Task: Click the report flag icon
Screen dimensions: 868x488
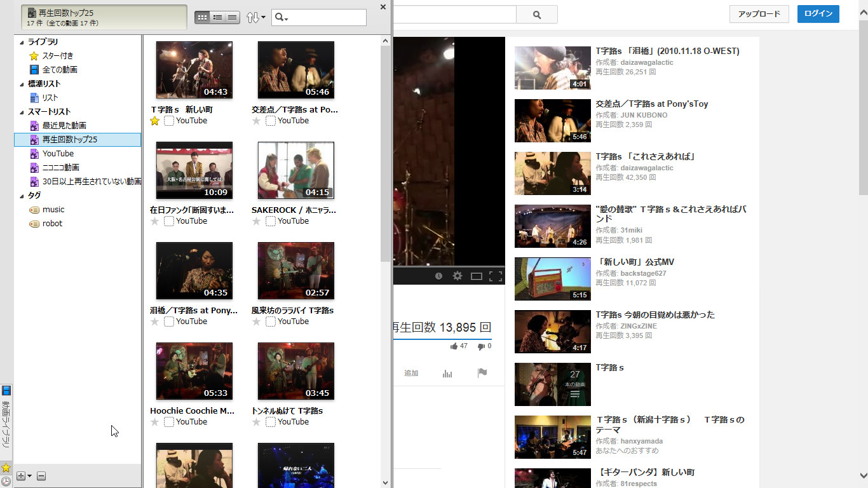Action: 482,373
